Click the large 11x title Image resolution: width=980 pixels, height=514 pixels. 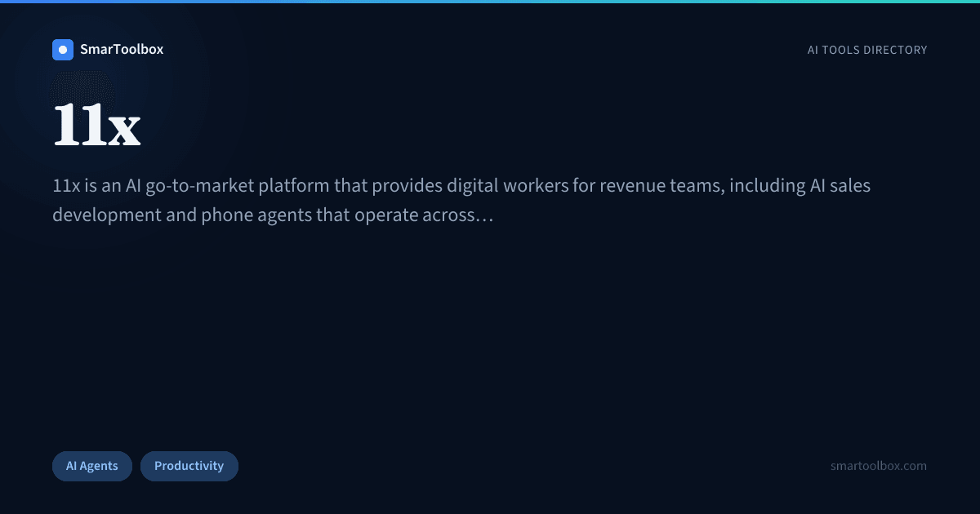pos(97,125)
